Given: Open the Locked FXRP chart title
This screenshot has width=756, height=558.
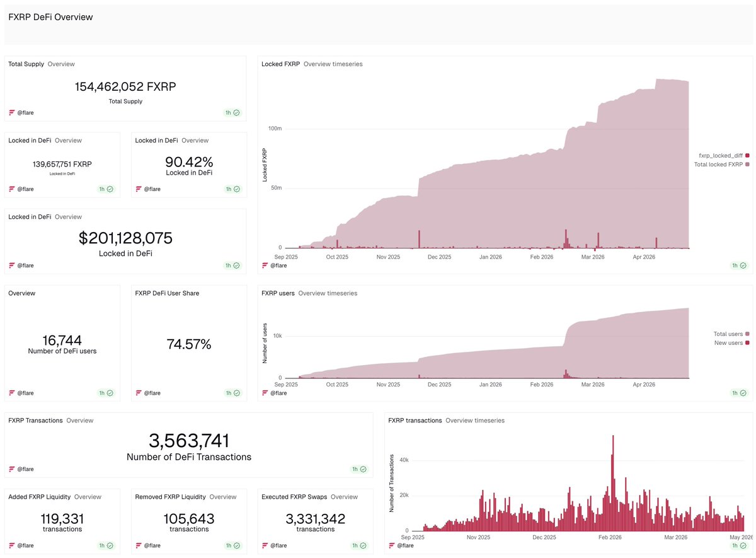Looking at the screenshot, I should [280, 64].
